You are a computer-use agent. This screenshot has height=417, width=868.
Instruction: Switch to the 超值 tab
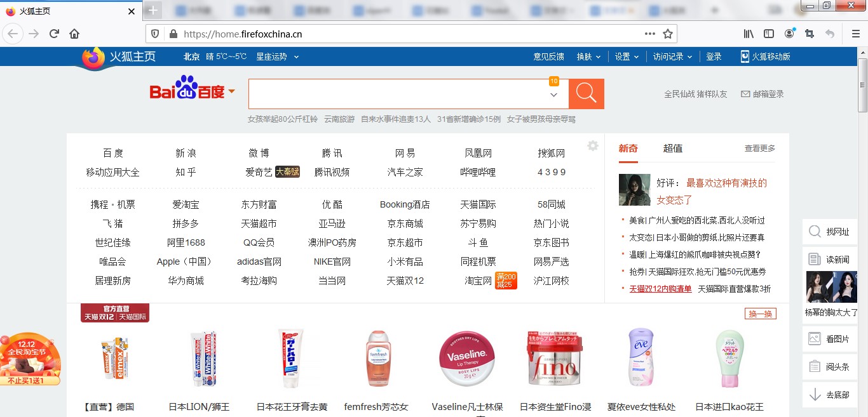(672, 148)
